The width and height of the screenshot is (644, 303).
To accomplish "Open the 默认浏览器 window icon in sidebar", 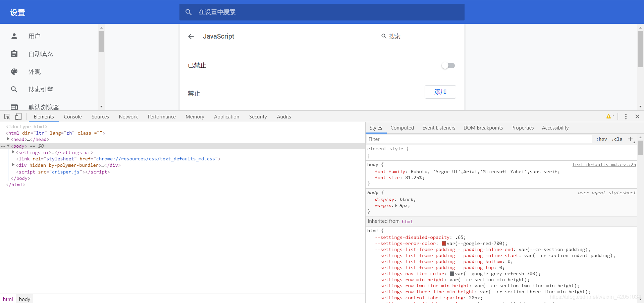I will 14,107.
